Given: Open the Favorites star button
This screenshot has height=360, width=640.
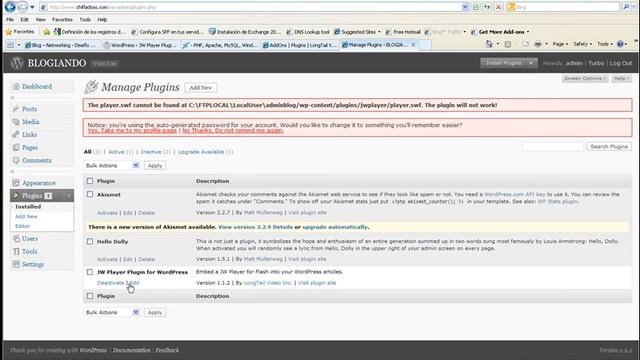Looking at the screenshot, I should click(x=20, y=31).
